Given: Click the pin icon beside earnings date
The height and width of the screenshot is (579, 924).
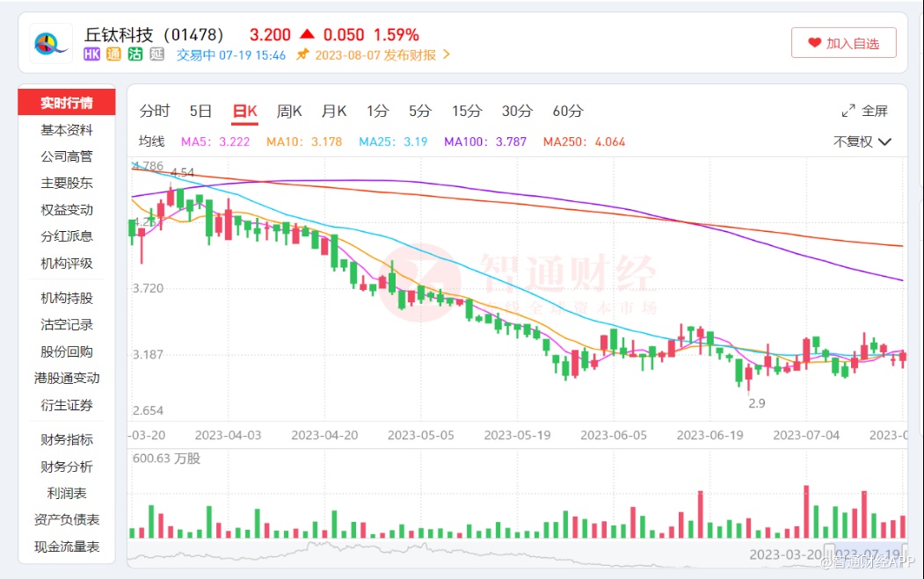Looking at the screenshot, I should tap(302, 54).
